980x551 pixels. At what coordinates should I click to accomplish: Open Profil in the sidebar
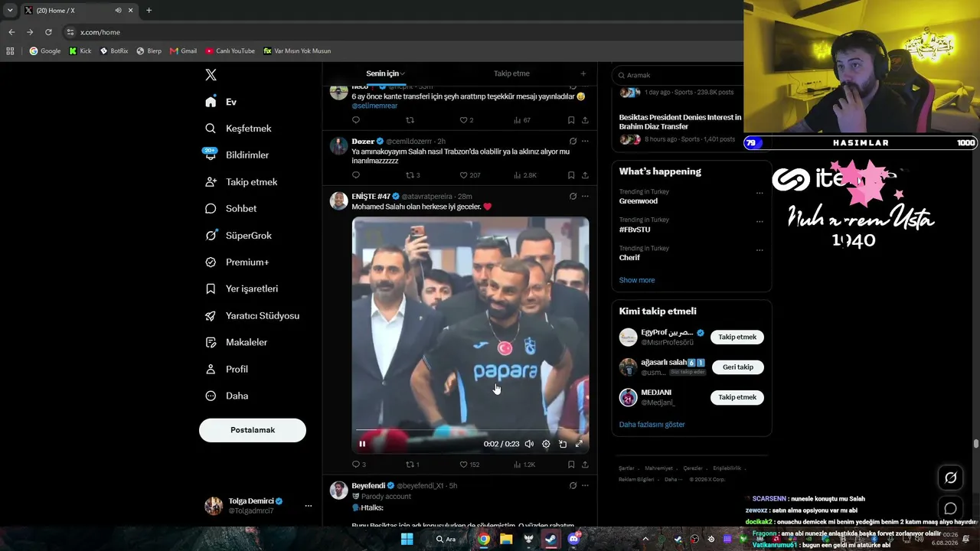click(x=226, y=370)
